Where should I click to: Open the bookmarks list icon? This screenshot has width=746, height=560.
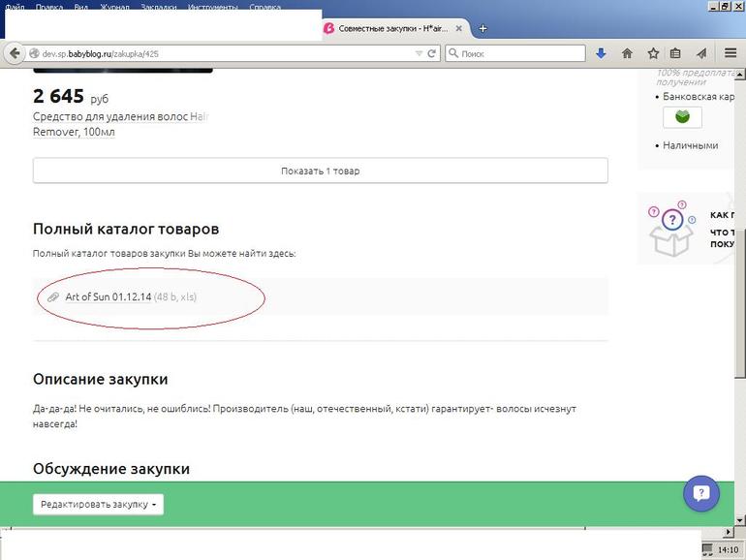point(675,53)
